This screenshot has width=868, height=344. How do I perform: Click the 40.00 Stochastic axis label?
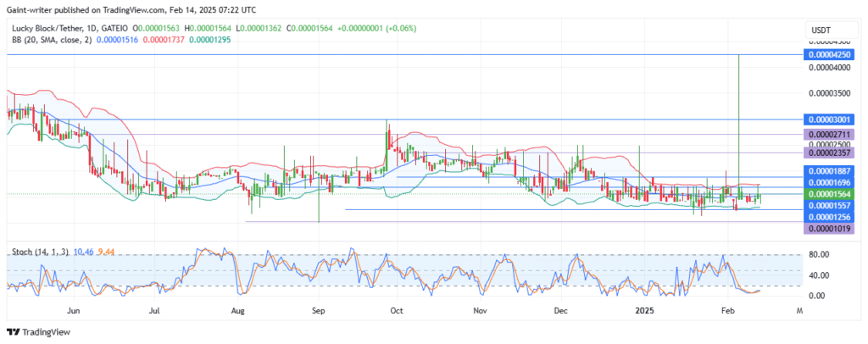click(819, 275)
